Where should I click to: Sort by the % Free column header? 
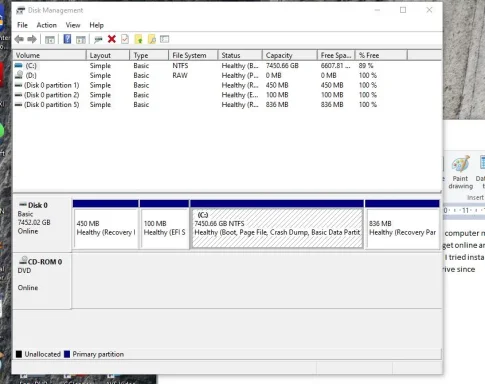click(x=381, y=55)
